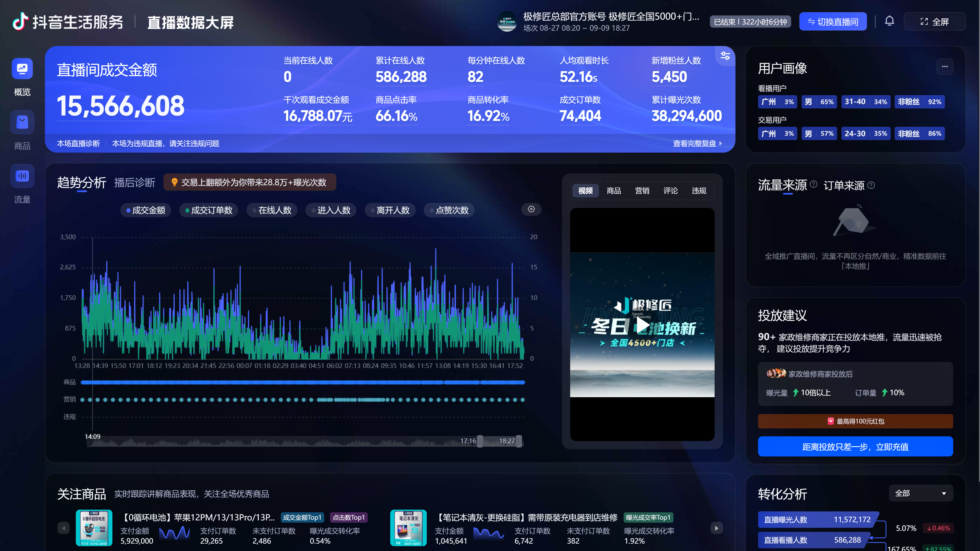
Task: Show previous product with left arrow
Action: [64, 528]
